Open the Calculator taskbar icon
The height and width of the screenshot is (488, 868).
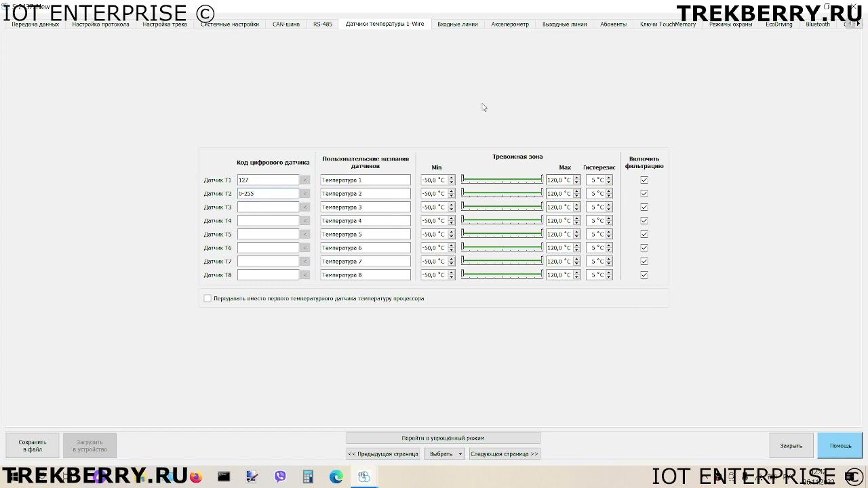pyautogui.click(x=308, y=477)
